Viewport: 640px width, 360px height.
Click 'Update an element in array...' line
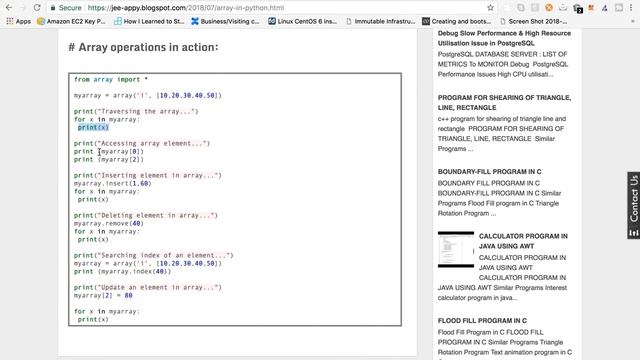(x=148, y=287)
